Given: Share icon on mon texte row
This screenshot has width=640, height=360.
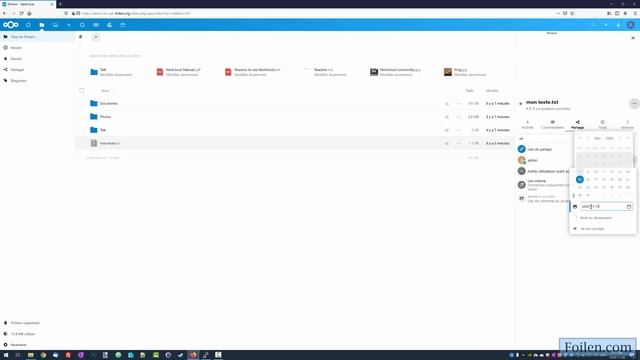Looking at the screenshot, I should click(x=447, y=143).
